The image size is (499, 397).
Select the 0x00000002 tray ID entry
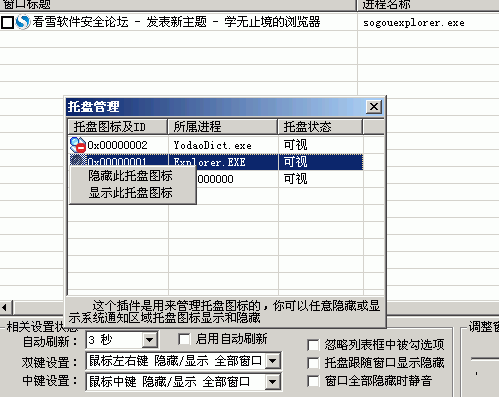point(117,145)
